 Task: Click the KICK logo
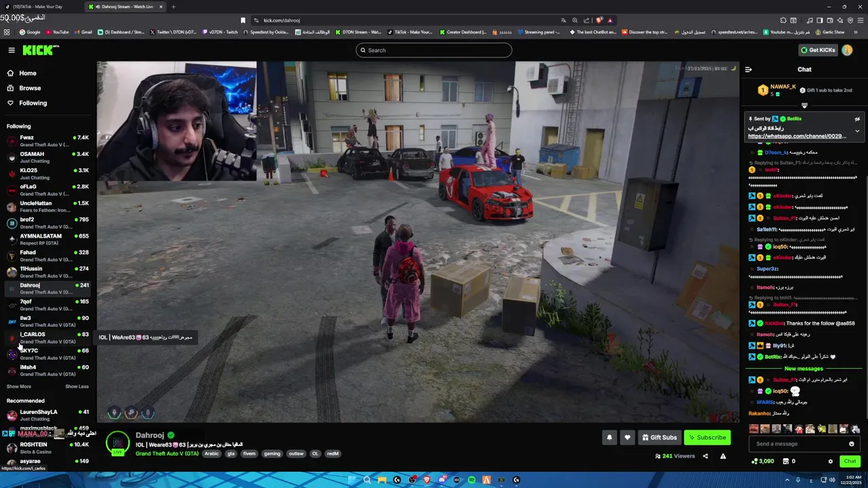click(x=41, y=50)
